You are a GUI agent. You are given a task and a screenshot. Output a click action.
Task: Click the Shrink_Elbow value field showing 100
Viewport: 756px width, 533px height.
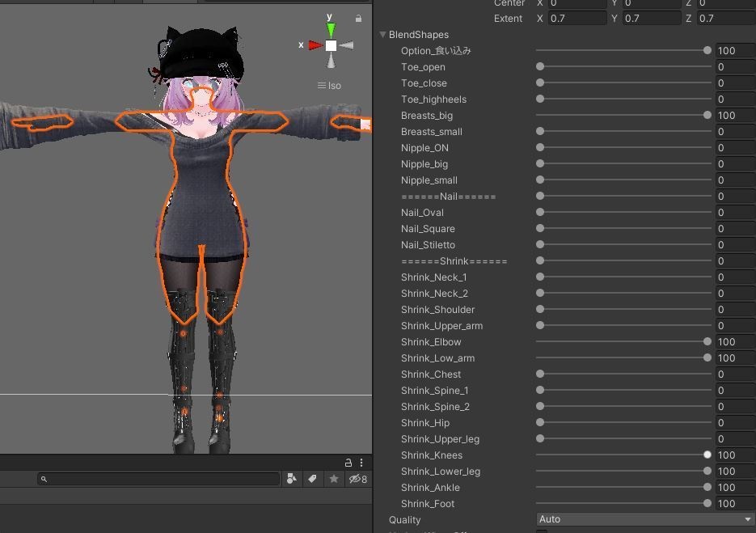[x=735, y=342]
